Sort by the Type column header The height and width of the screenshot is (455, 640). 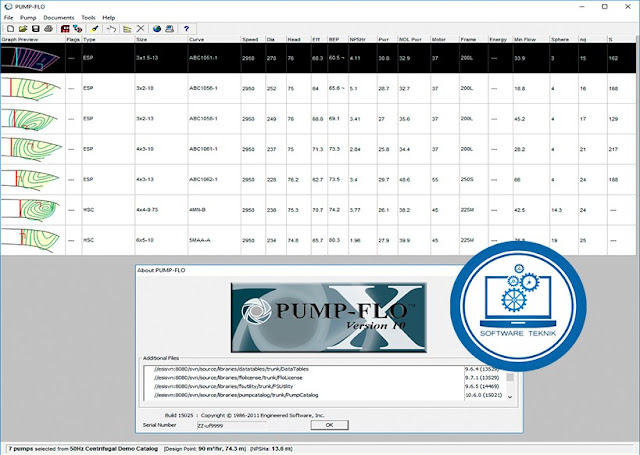tap(108, 40)
